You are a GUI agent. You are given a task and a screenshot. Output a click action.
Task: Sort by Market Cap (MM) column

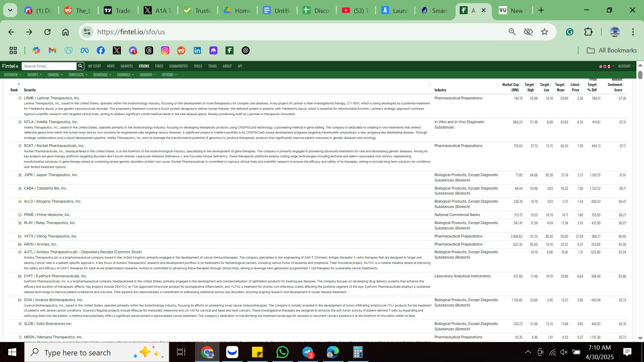pyautogui.click(x=511, y=87)
